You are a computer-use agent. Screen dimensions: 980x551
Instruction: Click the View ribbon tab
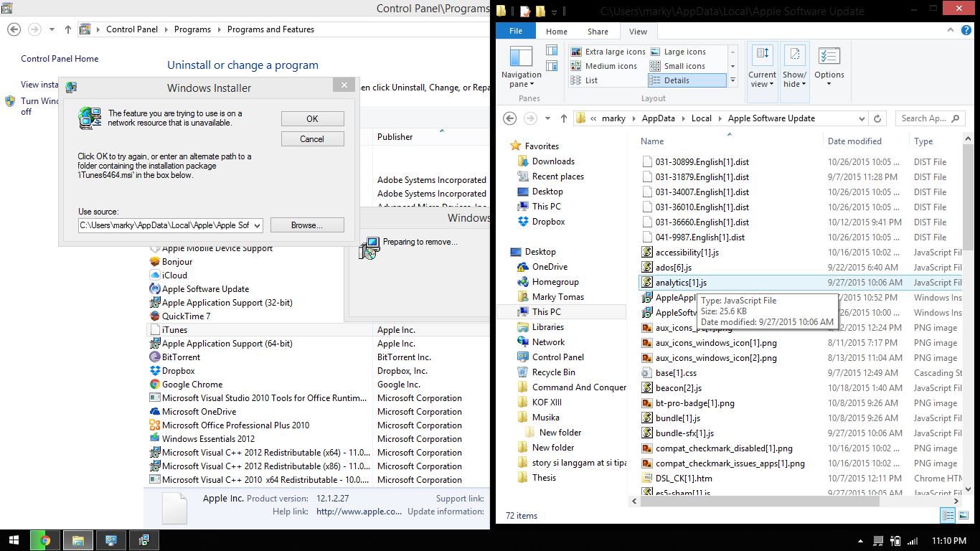click(x=638, y=32)
